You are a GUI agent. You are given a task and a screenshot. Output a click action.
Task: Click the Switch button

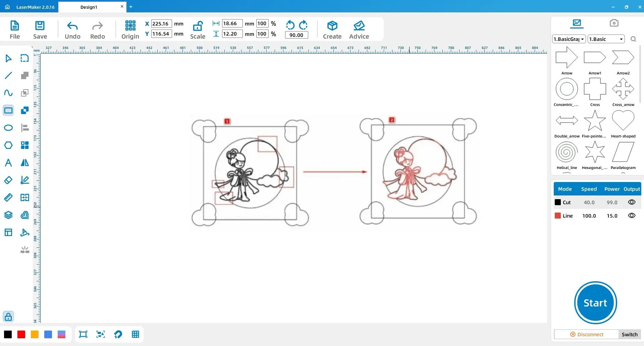coord(630,334)
